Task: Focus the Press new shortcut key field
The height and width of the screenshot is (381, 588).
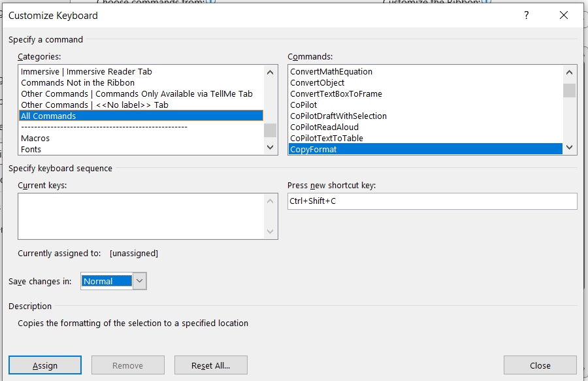Action: click(x=432, y=201)
